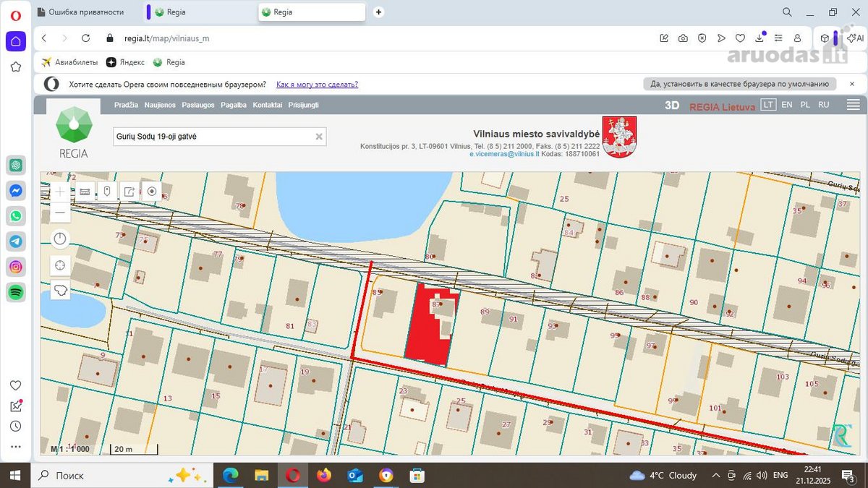Open WhatsApp in Opera sidebar
868x488 pixels.
tap(16, 215)
